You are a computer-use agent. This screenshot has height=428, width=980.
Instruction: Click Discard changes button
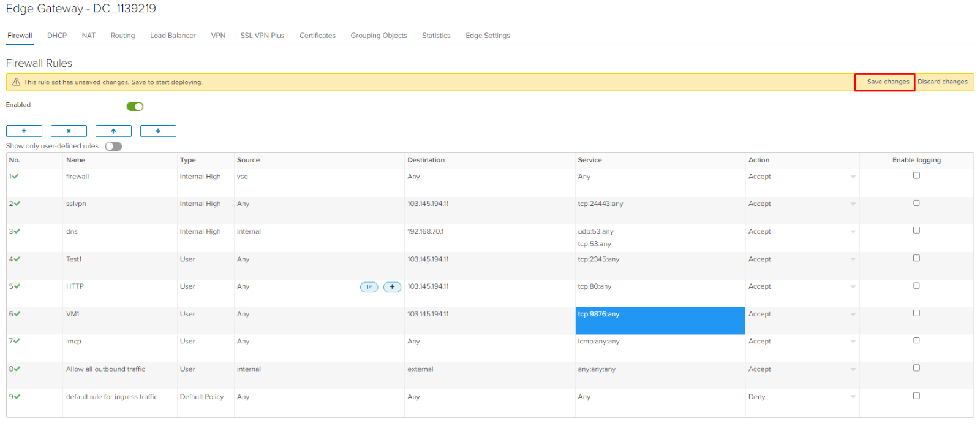point(943,82)
